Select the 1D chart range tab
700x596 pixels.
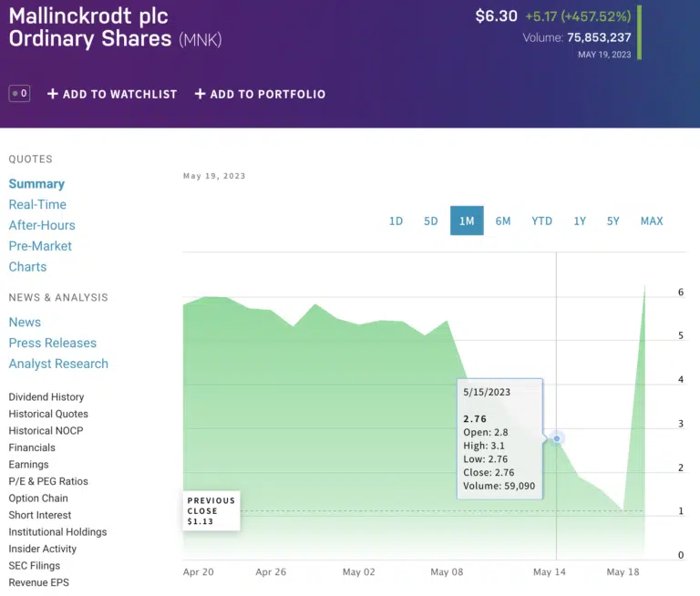[x=396, y=221]
